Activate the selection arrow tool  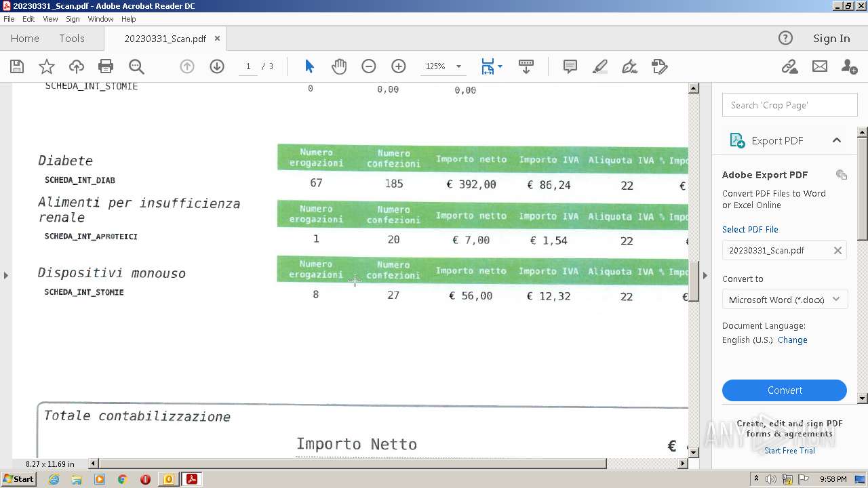310,66
